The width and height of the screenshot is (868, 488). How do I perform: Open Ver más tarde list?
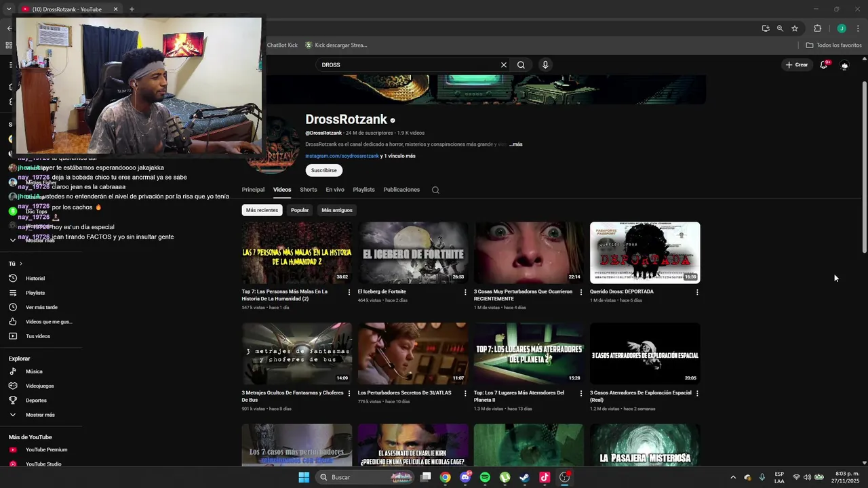point(41,307)
